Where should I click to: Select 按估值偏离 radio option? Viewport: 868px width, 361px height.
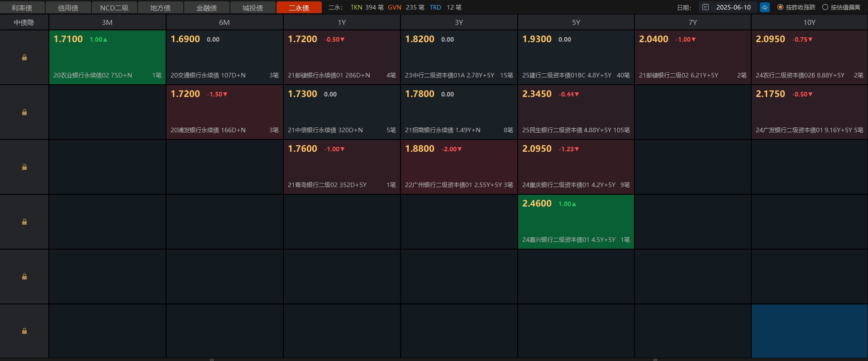825,7
